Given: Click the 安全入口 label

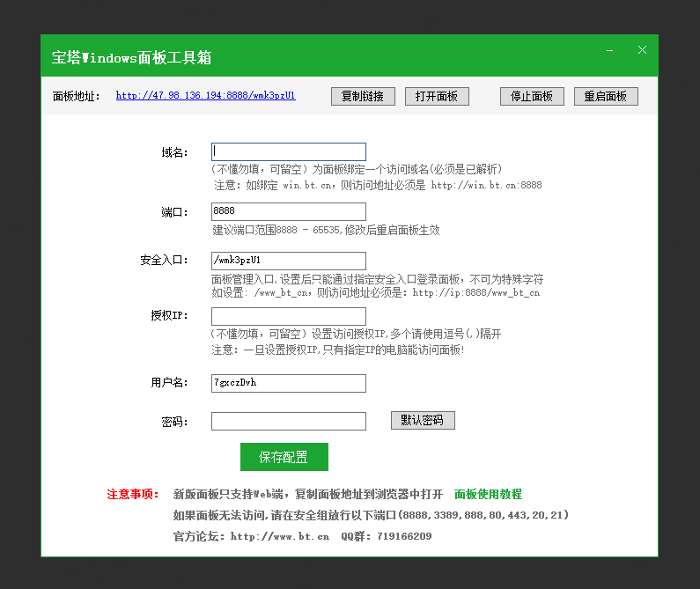Looking at the screenshot, I should pyautogui.click(x=164, y=261).
